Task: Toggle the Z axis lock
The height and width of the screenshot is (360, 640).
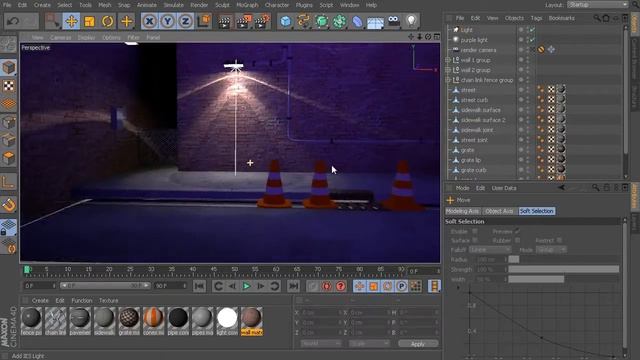Action: (185, 21)
